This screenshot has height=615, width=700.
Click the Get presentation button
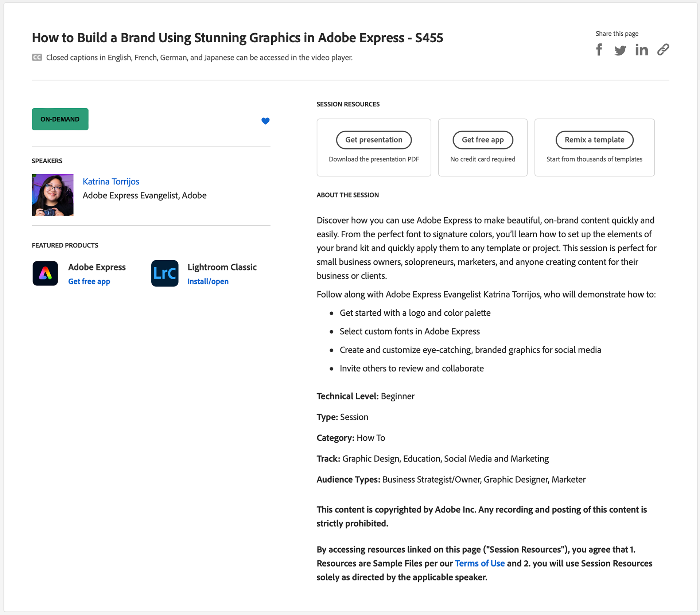click(374, 140)
